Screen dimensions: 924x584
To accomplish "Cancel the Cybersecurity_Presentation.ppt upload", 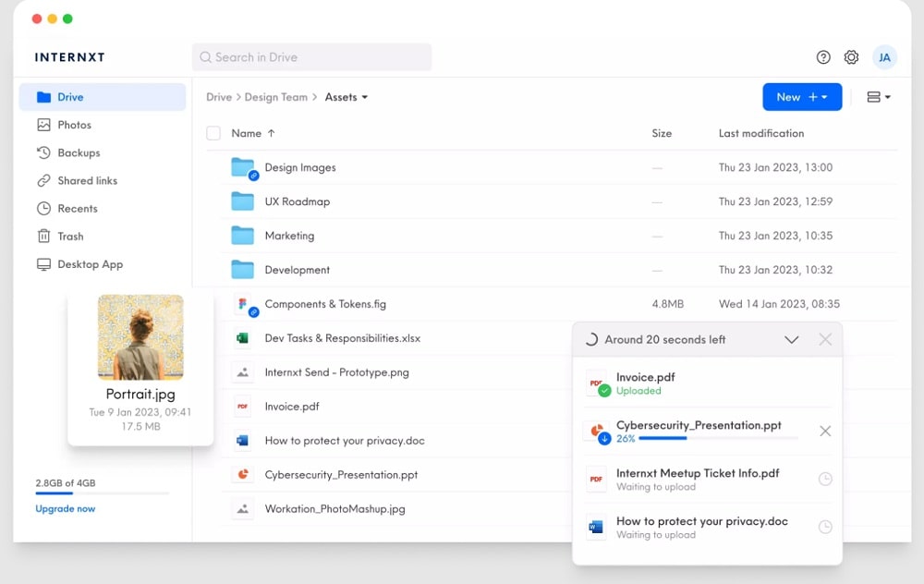I will [825, 432].
